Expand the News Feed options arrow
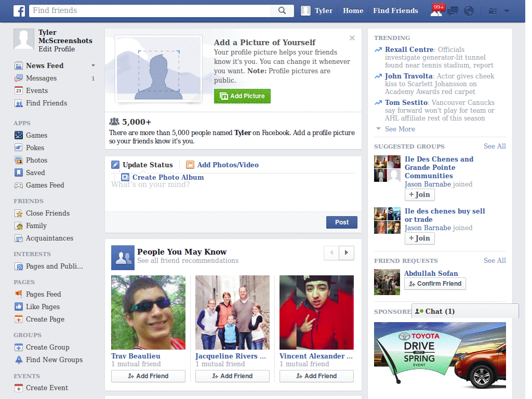532x399 pixels. pos(93,65)
